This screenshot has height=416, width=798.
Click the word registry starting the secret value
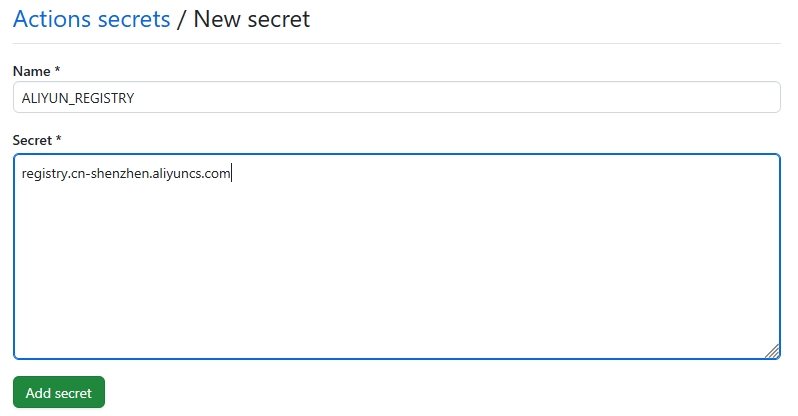pyautogui.click(x=44, y=174)
